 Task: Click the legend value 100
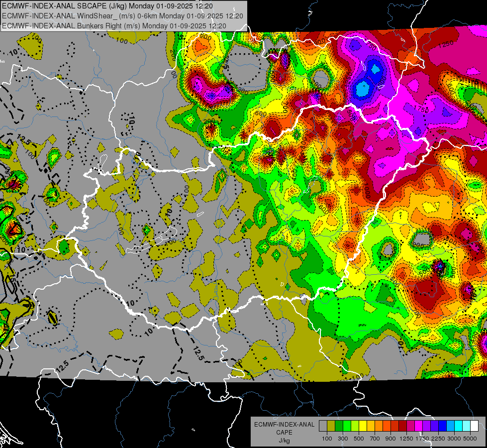(x=327, y=439)
